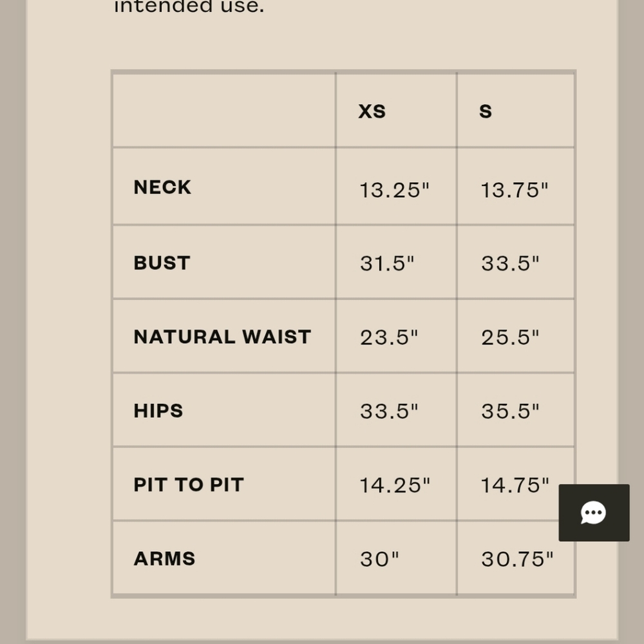The width and height of the screenshot is (644, 644).
Task: Select the XS column header
Action: (372, 111)
